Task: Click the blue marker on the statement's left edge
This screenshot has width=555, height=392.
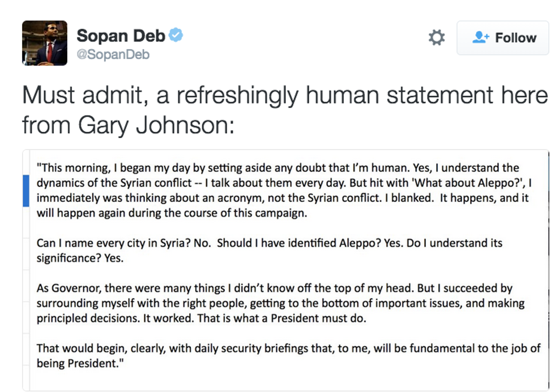Action: pos(25,191)
